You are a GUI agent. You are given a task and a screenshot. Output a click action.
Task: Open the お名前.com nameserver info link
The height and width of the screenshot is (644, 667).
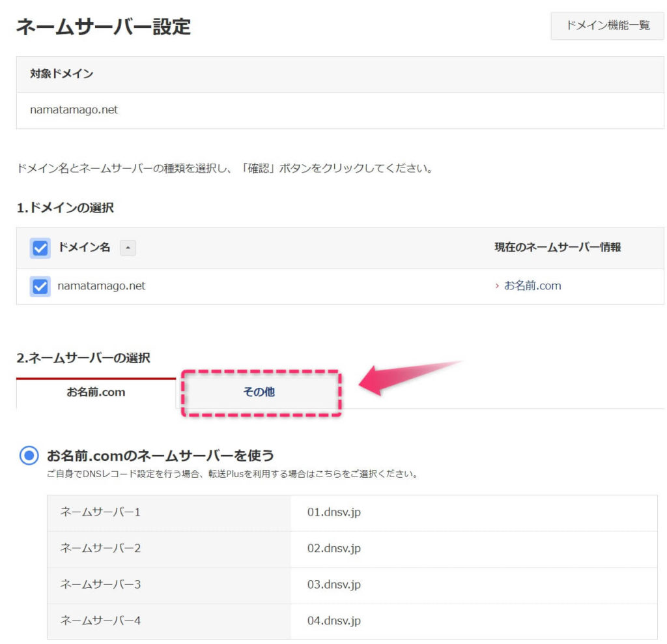[532, 285]
